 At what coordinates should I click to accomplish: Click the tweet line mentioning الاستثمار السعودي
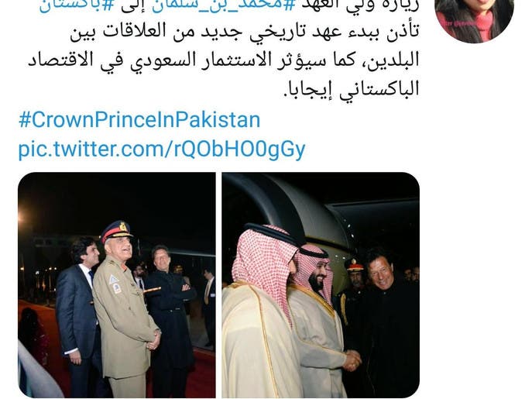coord(224,60)
